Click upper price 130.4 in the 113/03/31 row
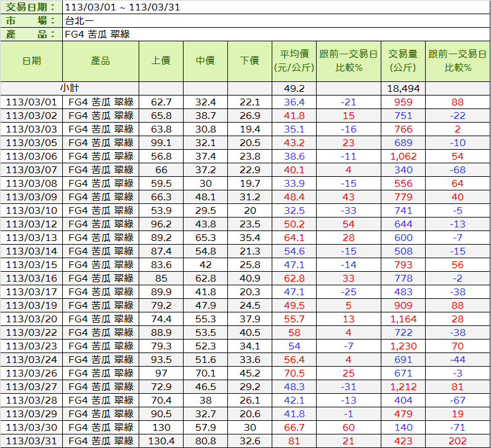 161,441
